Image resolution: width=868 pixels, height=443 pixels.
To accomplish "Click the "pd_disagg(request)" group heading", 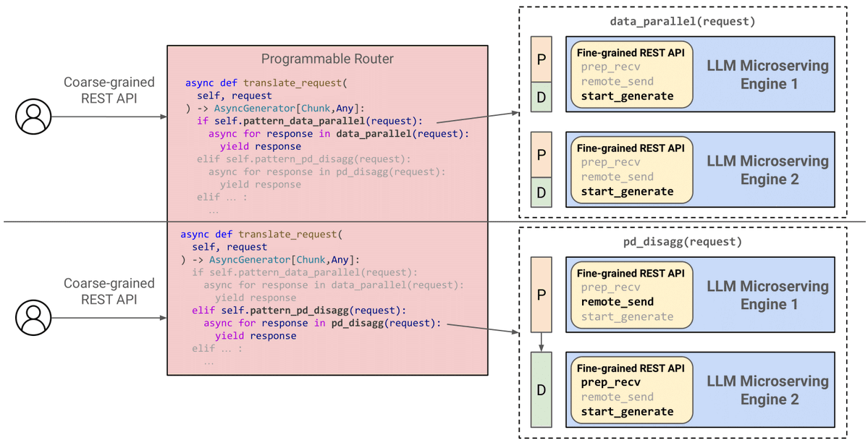I will [x=683, y=242].
